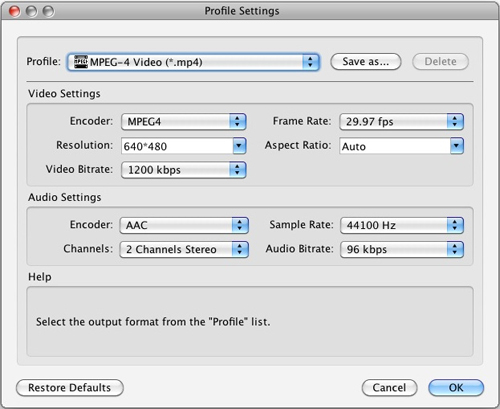Expand the Resolution combo box arrow
Screen dimensions: 500x409
coord(239,146)
